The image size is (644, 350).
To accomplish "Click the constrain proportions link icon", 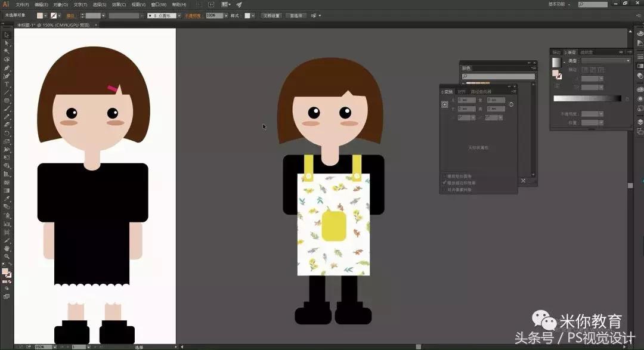I will 511,104.
